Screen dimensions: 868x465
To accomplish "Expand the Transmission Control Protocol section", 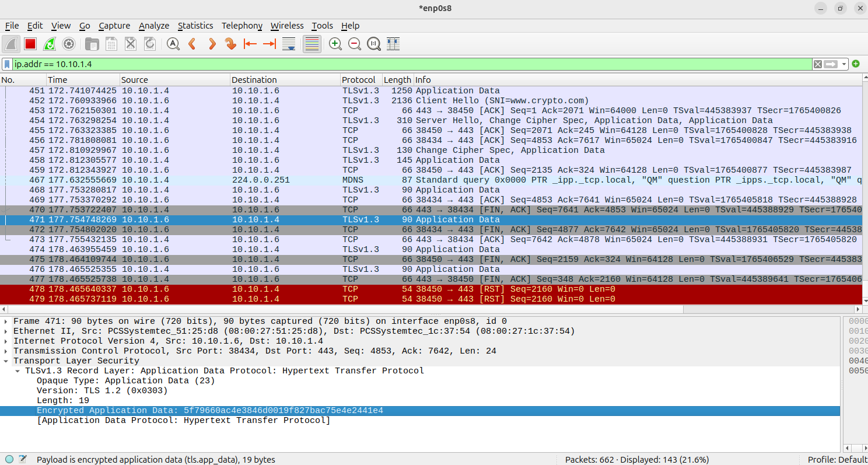I will [6, 351].
